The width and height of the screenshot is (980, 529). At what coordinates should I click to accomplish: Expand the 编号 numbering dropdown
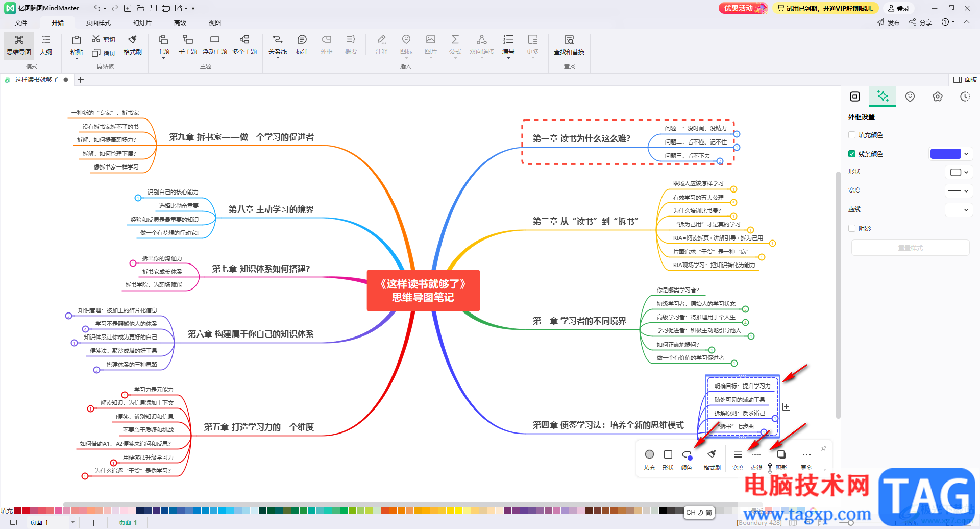[x=508, y=58]
